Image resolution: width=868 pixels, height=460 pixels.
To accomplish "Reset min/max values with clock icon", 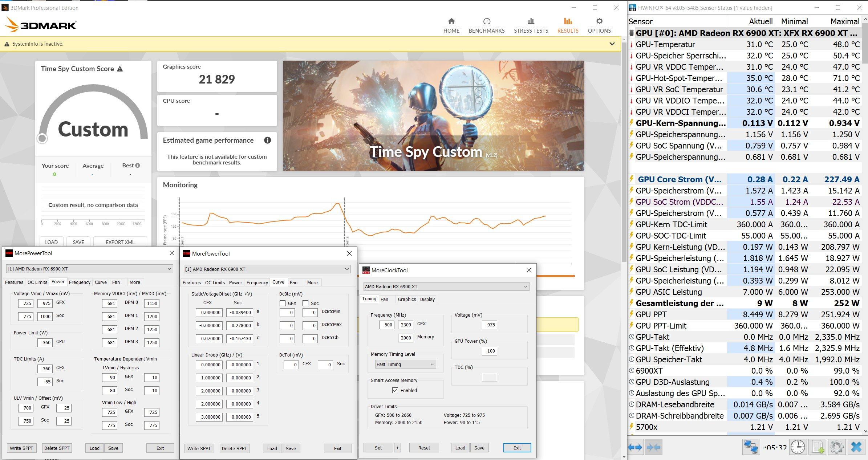I will [798, 447].
